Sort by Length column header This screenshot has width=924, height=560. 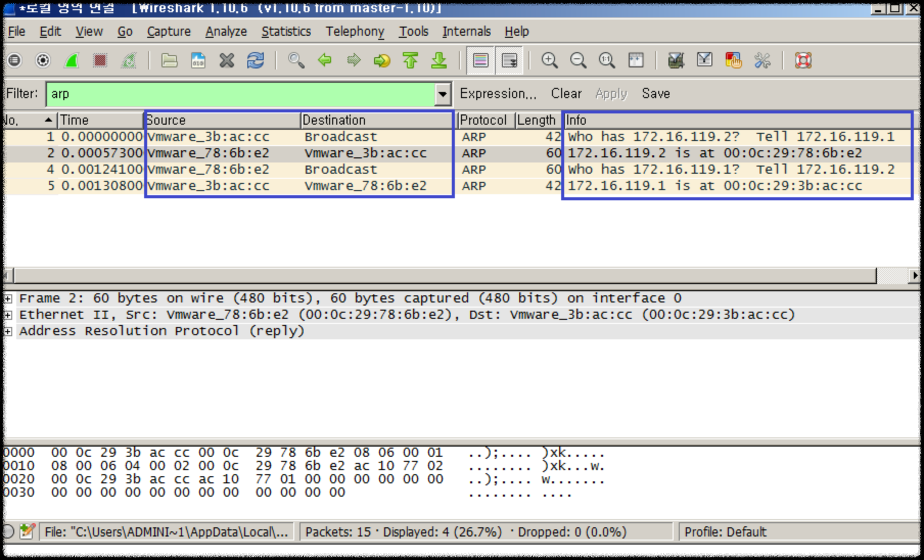538,121
